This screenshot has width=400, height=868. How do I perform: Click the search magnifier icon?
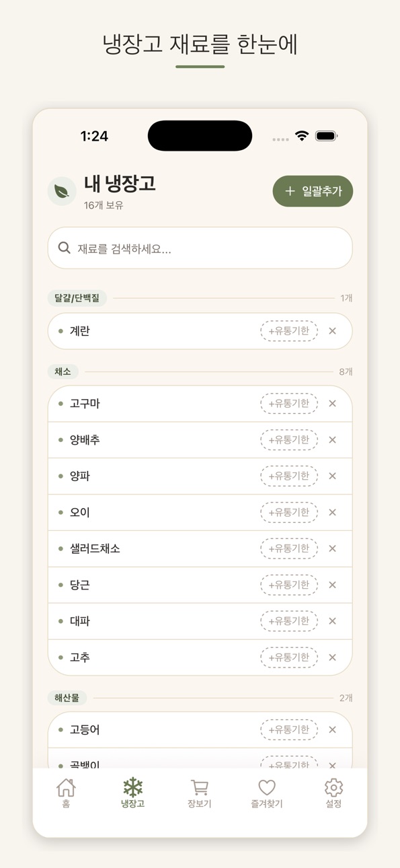(65, 248)
